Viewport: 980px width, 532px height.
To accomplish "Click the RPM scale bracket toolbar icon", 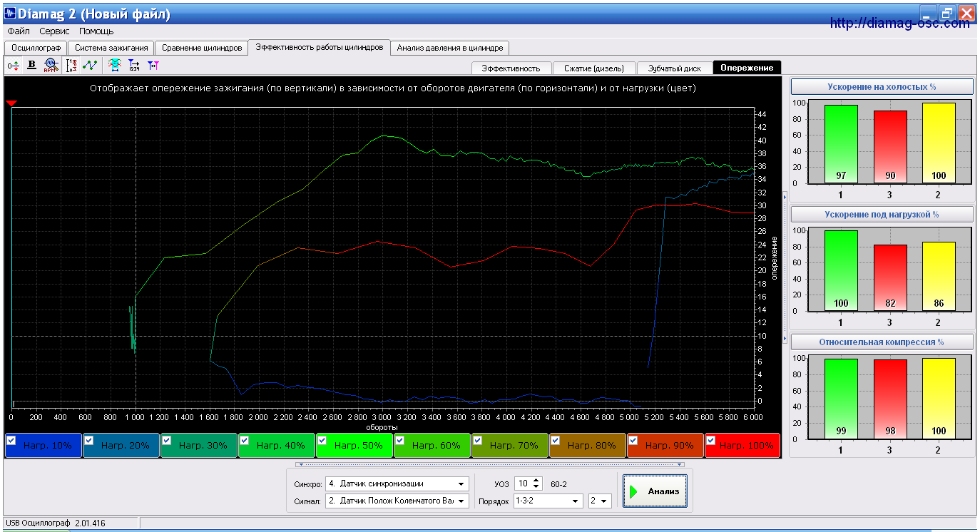I will 72,65.
